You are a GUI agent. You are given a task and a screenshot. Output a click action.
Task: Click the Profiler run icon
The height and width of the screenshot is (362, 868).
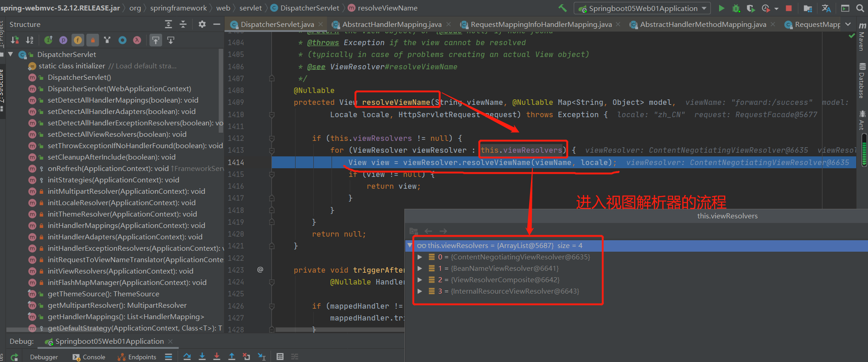(x=766, y=8)
